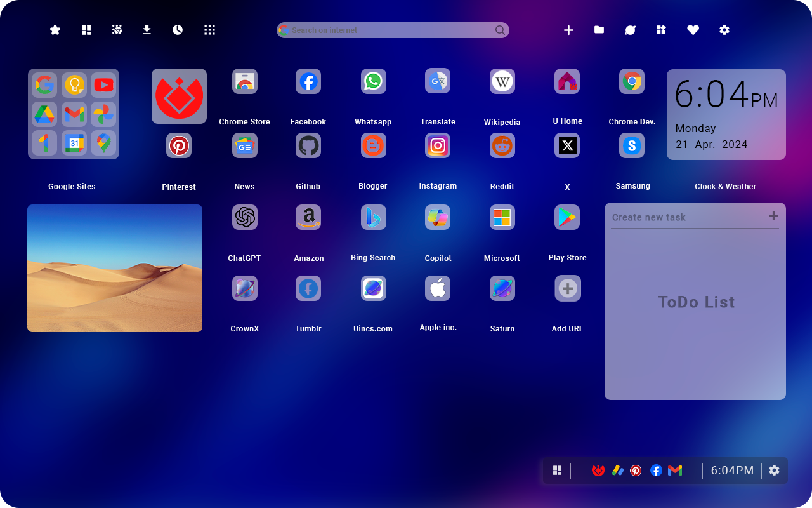Open Google Maps in Google Sites folder
812x508 pixels.
tap(103, 143)
